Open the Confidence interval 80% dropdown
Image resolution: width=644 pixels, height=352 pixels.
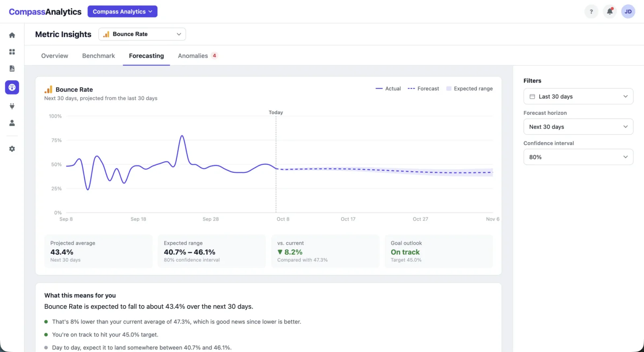pos(578,157)
